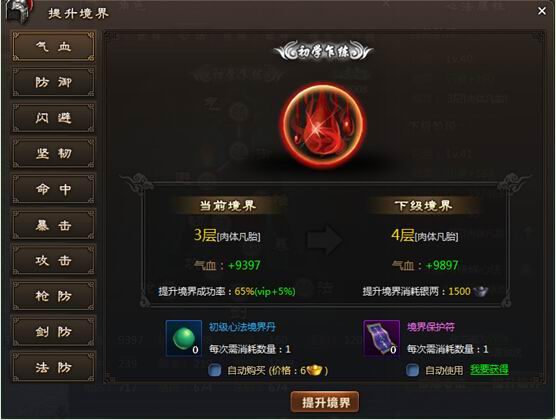Click the gold ingot price icon
The image size is (556, 420).
tap(315, 370)
